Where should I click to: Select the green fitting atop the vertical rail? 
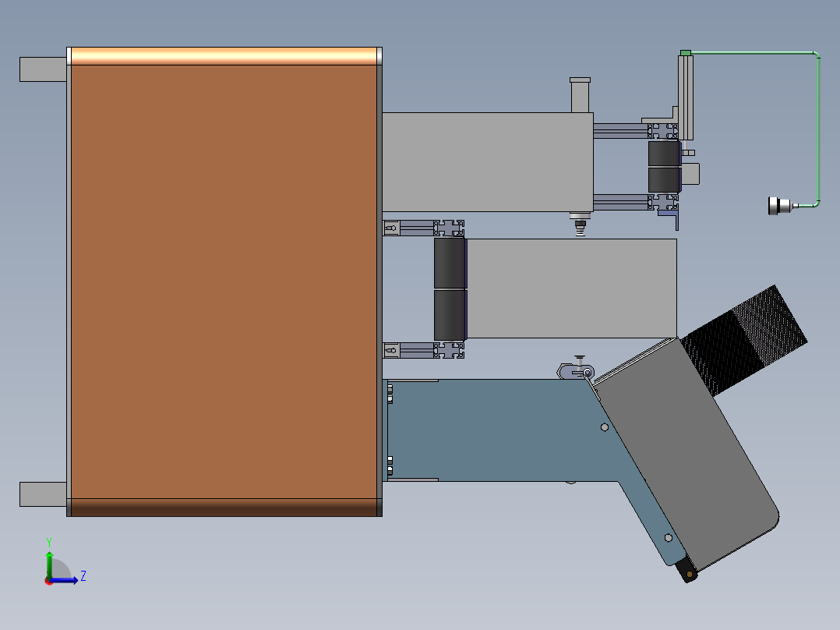click(x=685, y=52)
